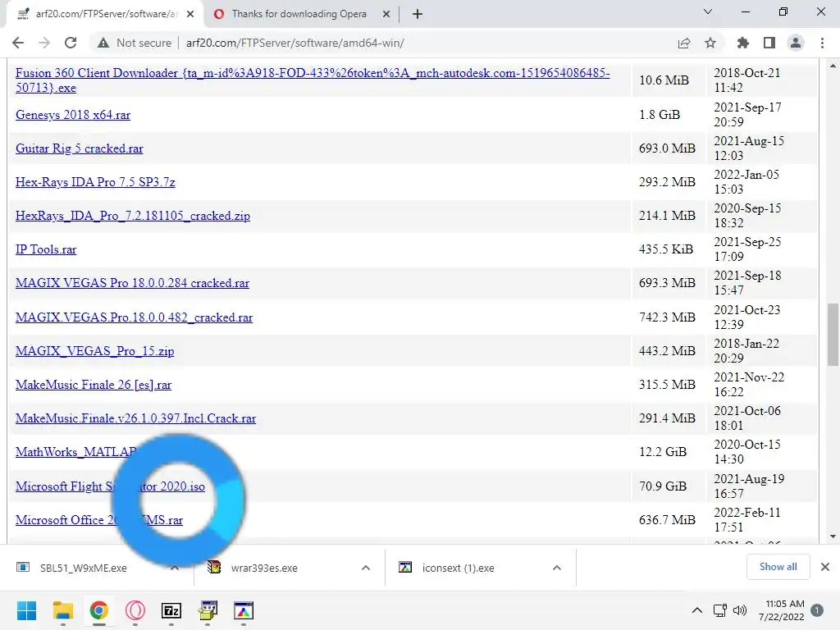Viewport: 840px width, 630px height.
Task: Click Show all downloads button
Action: coord(778,567)
